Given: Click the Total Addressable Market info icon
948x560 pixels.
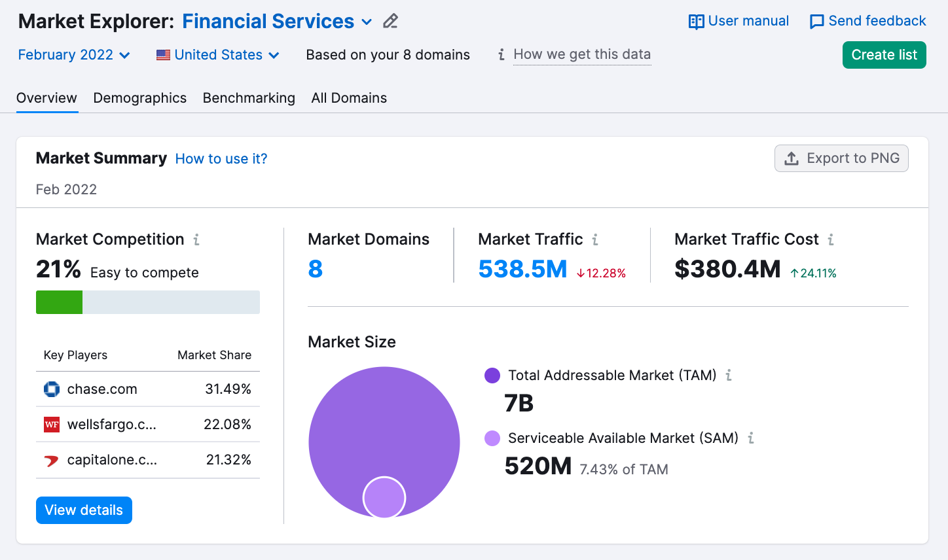Looking at the screenshot, I should 729,376.
